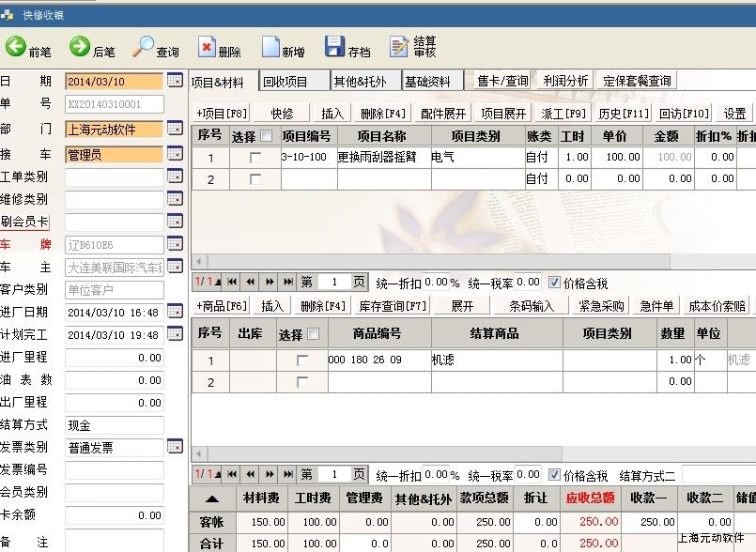Open the lookup for 部门 field
The height and width of the screenshot is (552, 756).
175,129
